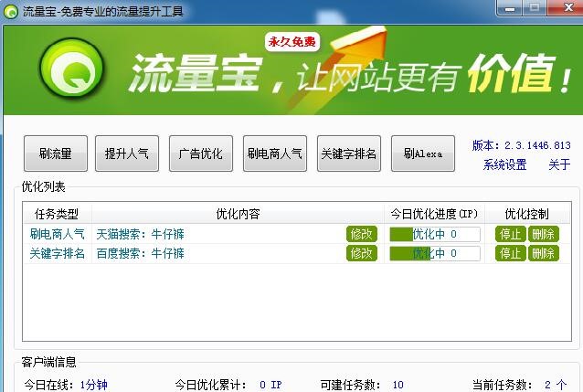Select the 百度搜索：牛仔裤 content text
583x392 pixels.
click(140, 254)
